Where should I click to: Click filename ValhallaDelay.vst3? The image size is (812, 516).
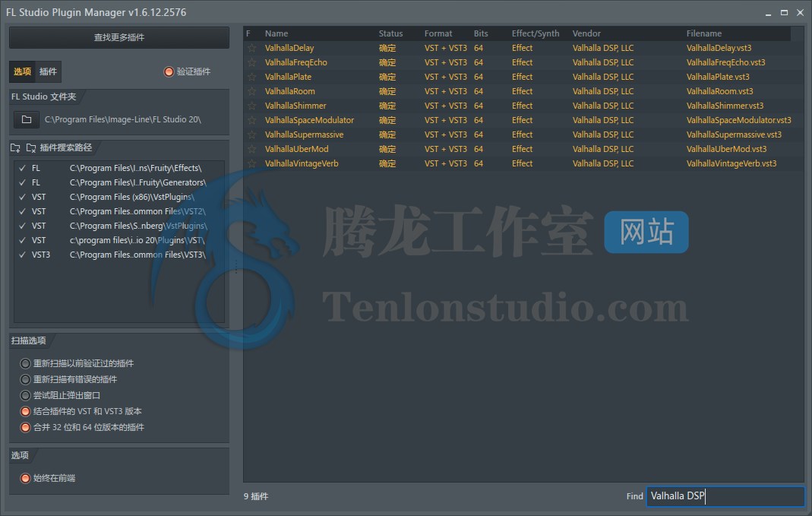tap(719, 48)
